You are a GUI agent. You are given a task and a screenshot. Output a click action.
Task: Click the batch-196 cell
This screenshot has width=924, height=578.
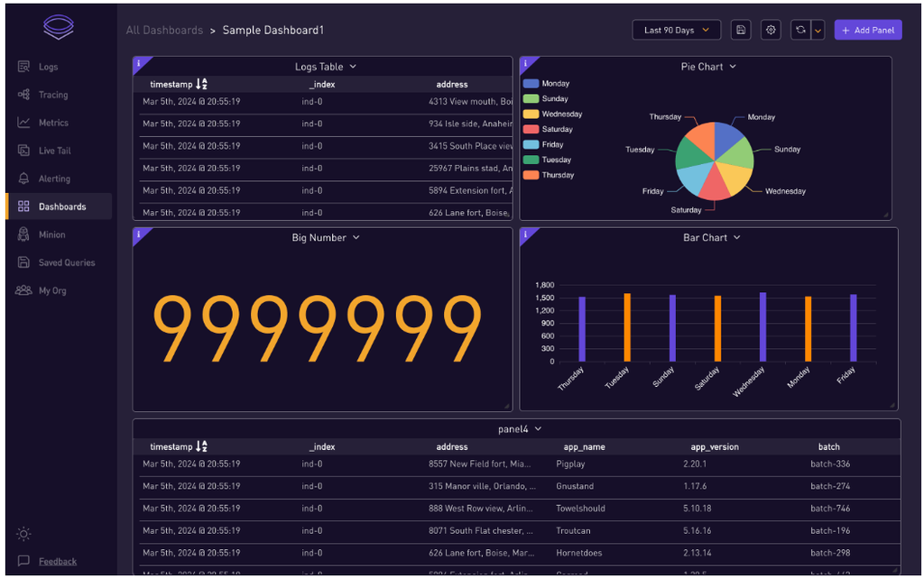click(x=830, y=531)
